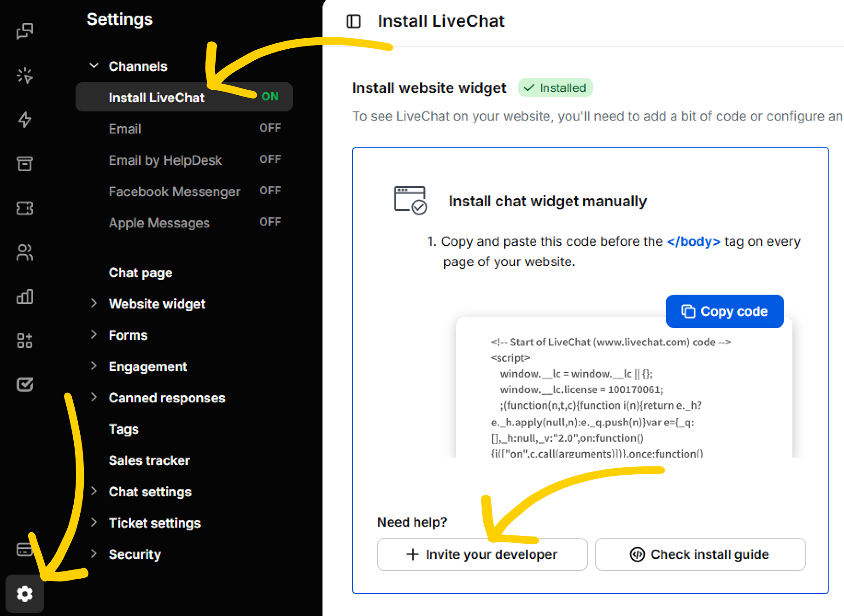Open the Chats icon in sidebar

point(25,31)
